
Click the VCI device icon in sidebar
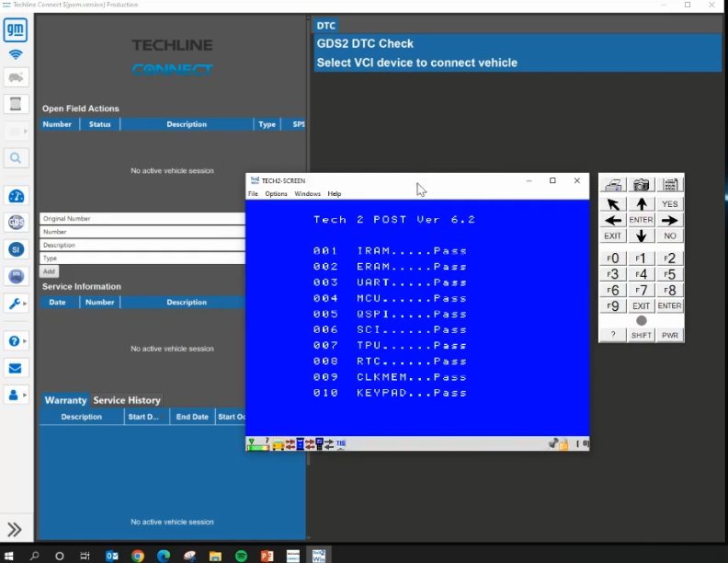click(x=16, y=104)
